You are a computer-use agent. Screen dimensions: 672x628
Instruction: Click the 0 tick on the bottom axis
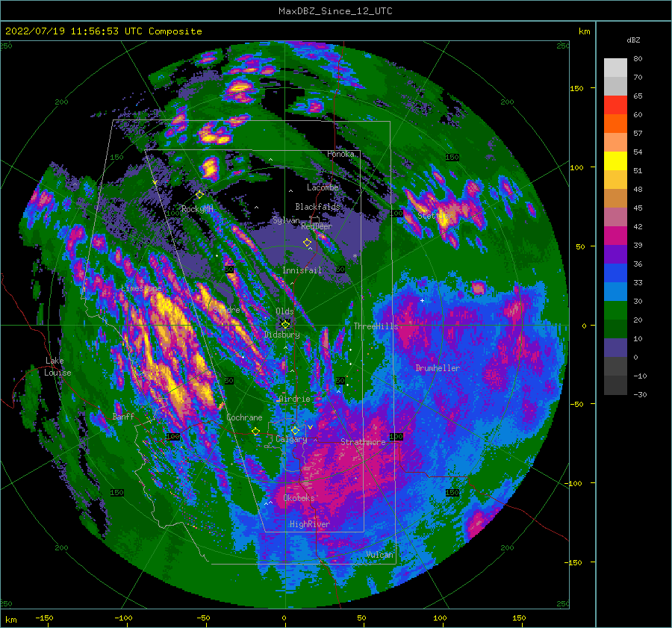point(284,618)
